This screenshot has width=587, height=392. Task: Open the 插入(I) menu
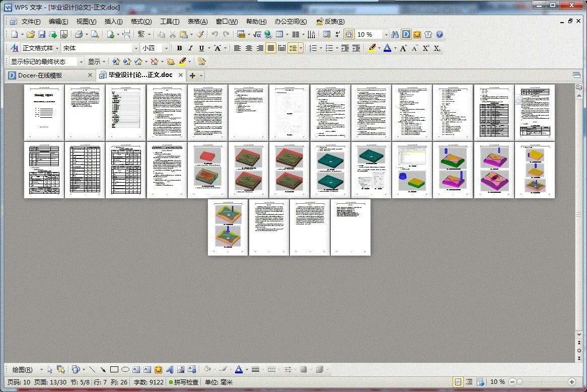(113, 21)
